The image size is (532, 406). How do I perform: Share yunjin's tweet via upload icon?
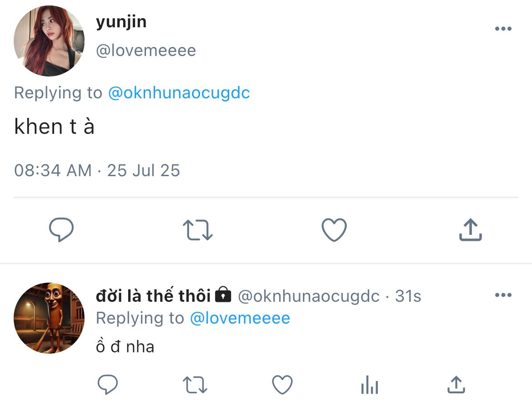pyautogui.click(x=471, y=230)
